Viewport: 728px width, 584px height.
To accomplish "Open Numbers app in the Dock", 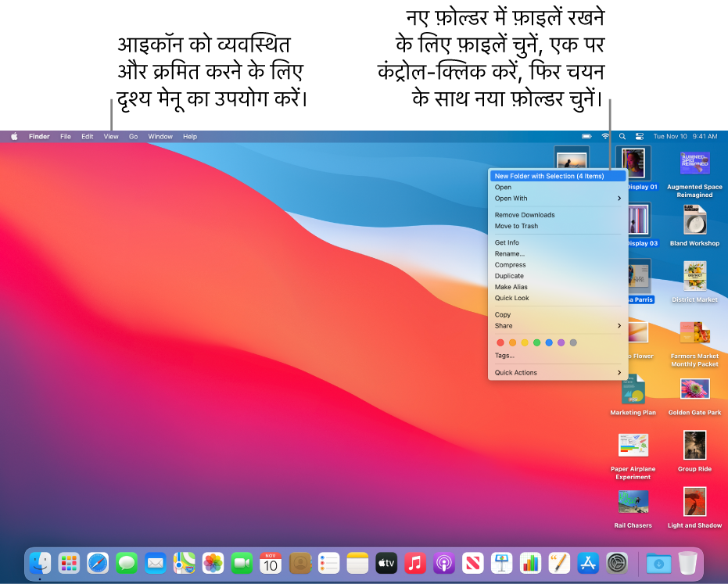I will point(531,564).
